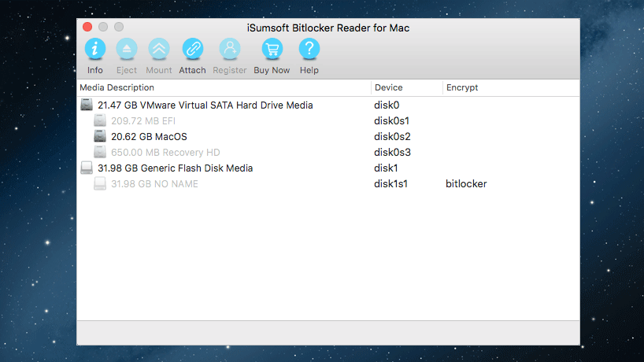
Task: Click the disk1s1 device cell
Action: [x=390, y=184]
